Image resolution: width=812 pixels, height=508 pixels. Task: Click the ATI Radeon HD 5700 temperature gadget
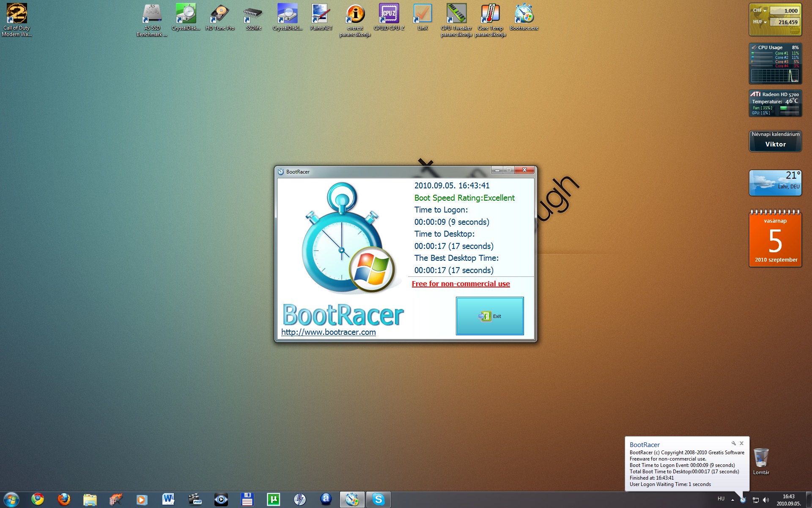pyautogui.click(x=775, y=103)
